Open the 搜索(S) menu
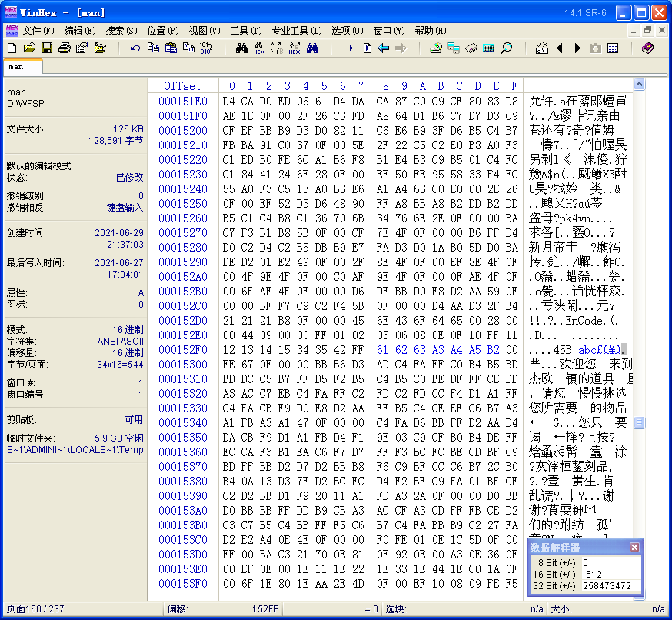Image resolution: width=672 pixels, height=620 pixels. [x=121, y=31]
